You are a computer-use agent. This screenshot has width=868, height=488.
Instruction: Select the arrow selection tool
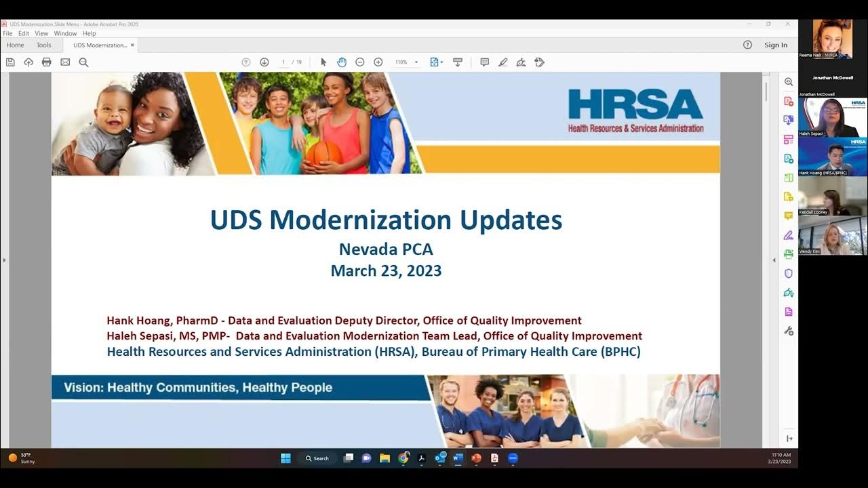pyautogui.click(x=323, y=62)
